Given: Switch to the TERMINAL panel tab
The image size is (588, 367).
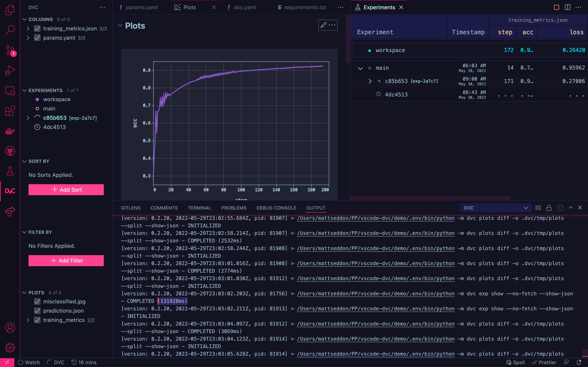Looking at the screenshot, I should point(199,208).
